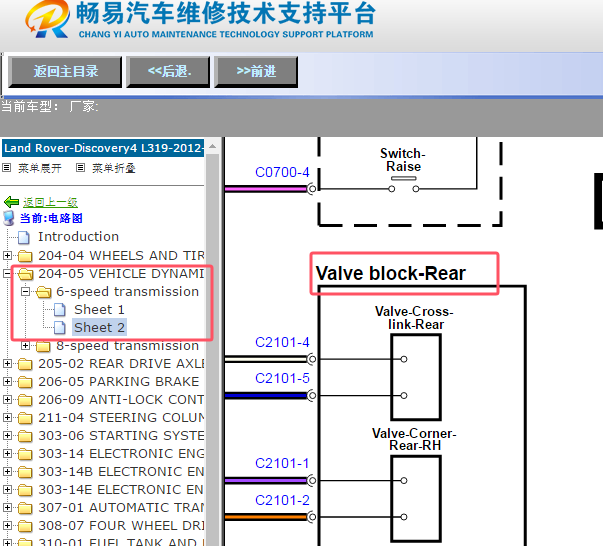Click connector label C2101-4
Screen dimensions: 603x546
pyautogui.click(x=282, y=342)
